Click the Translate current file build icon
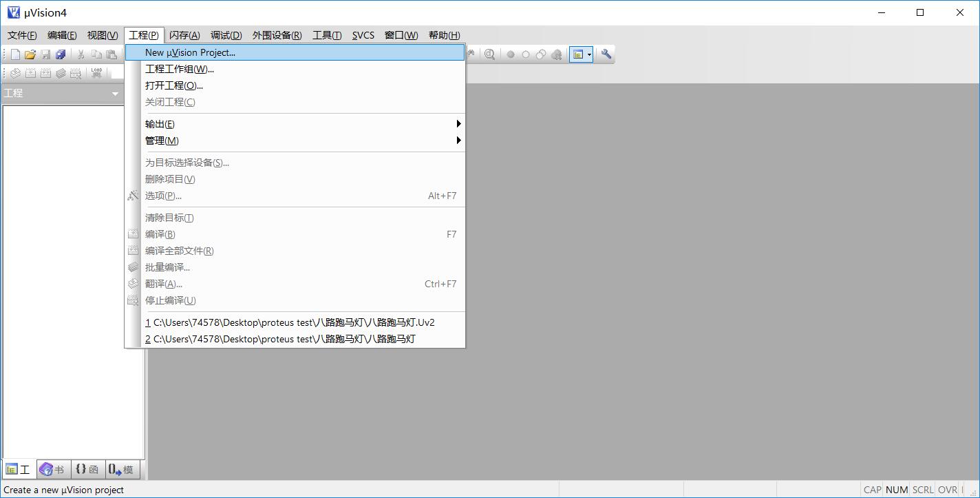 point(15,73)
